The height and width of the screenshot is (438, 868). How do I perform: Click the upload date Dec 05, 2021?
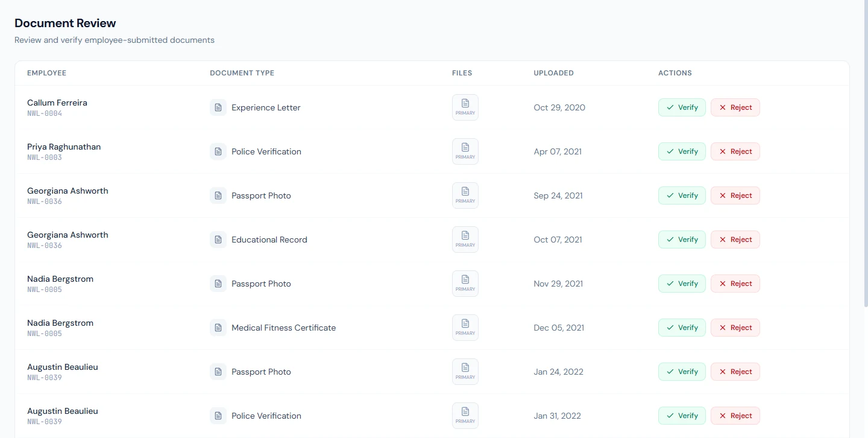[x=559, y=328]
